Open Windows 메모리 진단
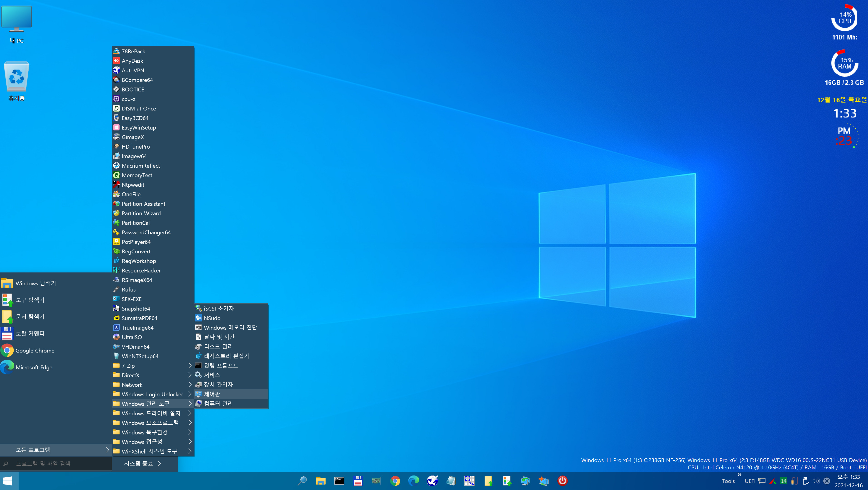 tap(231, 328)
